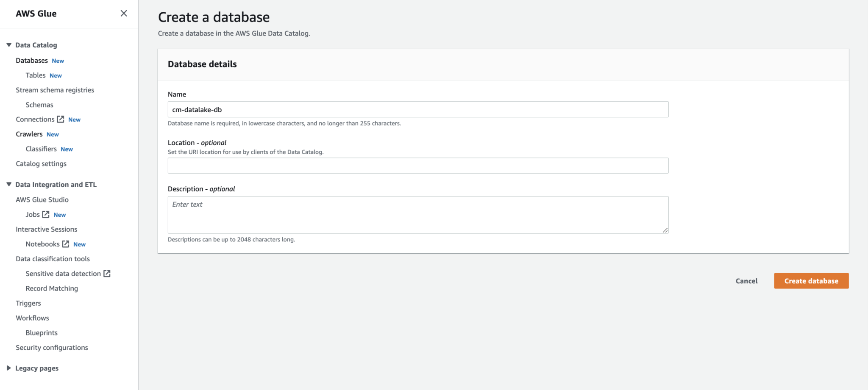
Task: Open the Classifiers page
Action: tap(41, 149)
